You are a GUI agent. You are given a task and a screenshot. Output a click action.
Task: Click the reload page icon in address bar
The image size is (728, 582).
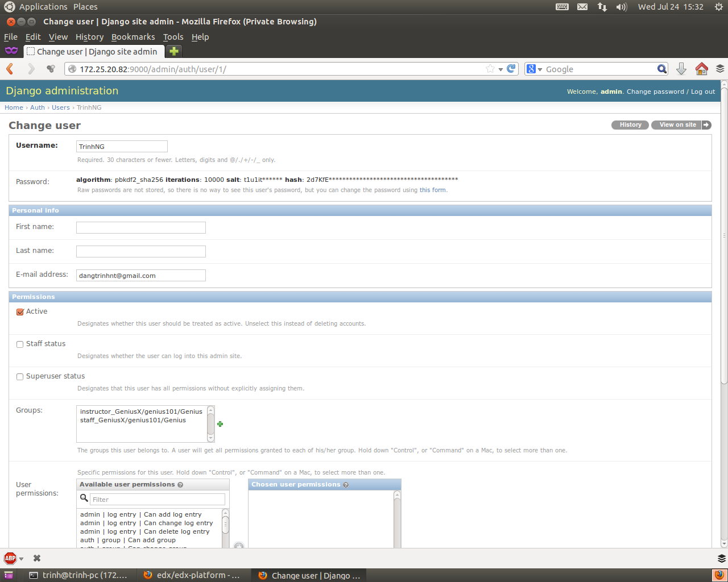(x=511, y=69)
